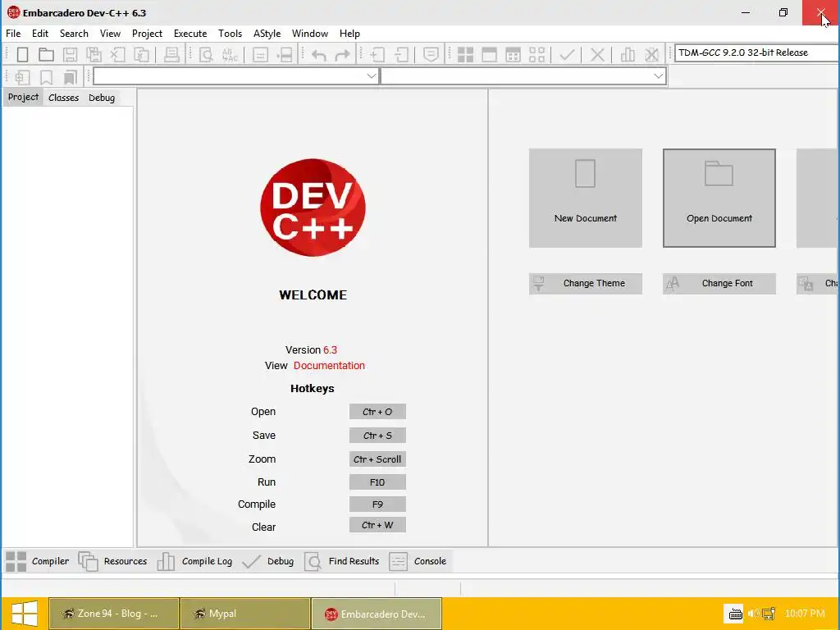Click the Change Theme button
The image size is (840, 630).
point(586,283)
